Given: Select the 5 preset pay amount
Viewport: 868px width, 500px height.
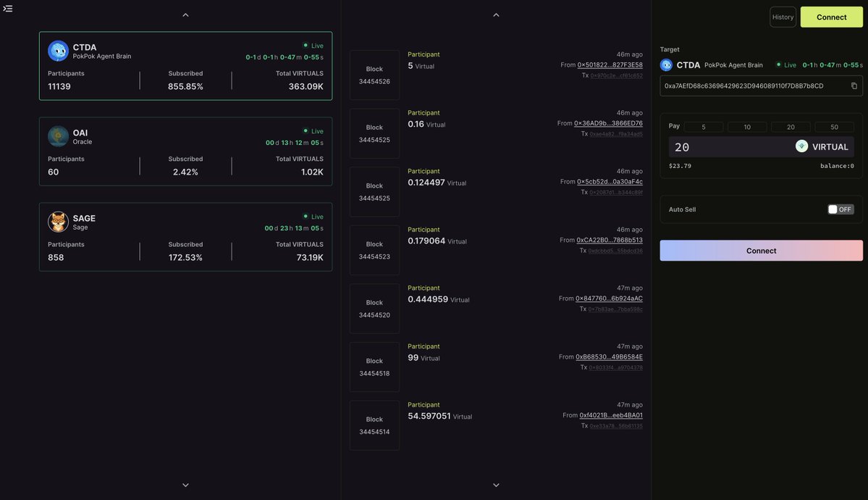Looking at the screenshot, I should tap(703, 127).
